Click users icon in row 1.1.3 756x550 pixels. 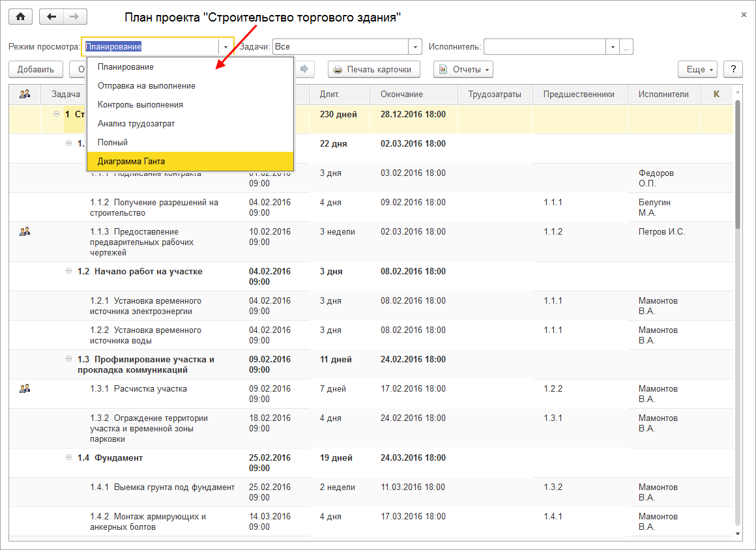pyautogui.click(x=25, y=232)
